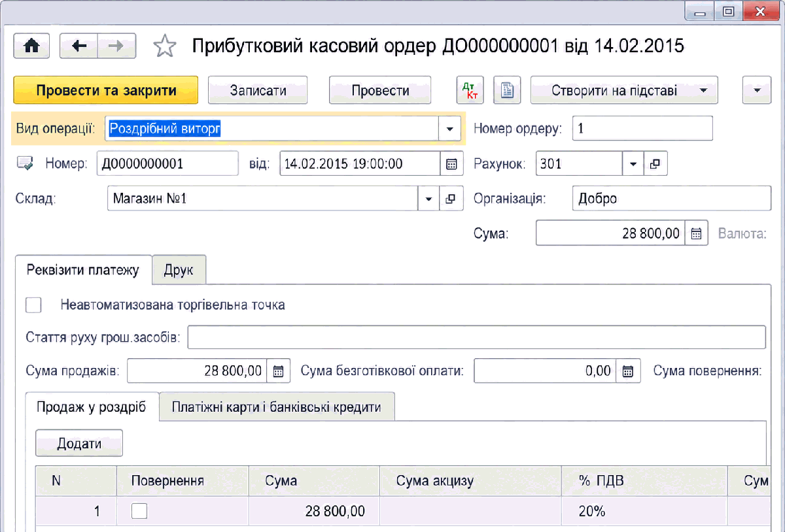Maximize the document window
The width and height of the screenshot is (785, 532).
(x=728, y=11)
